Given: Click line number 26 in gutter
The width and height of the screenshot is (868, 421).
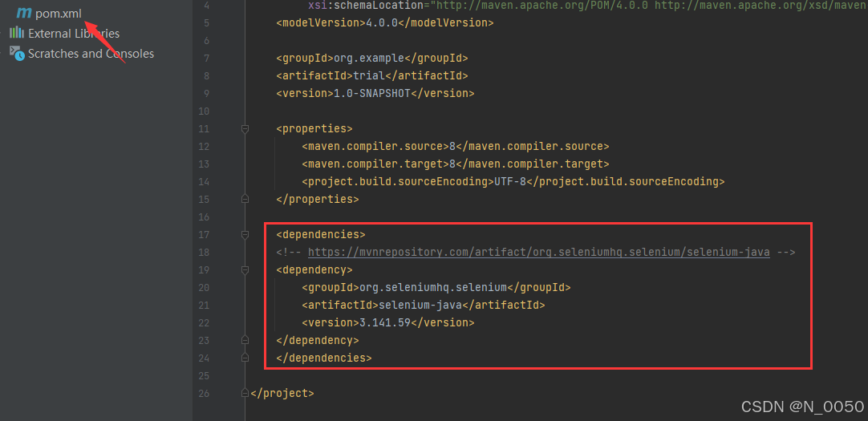Looking at the screenshot, I should tap(203, 394).
